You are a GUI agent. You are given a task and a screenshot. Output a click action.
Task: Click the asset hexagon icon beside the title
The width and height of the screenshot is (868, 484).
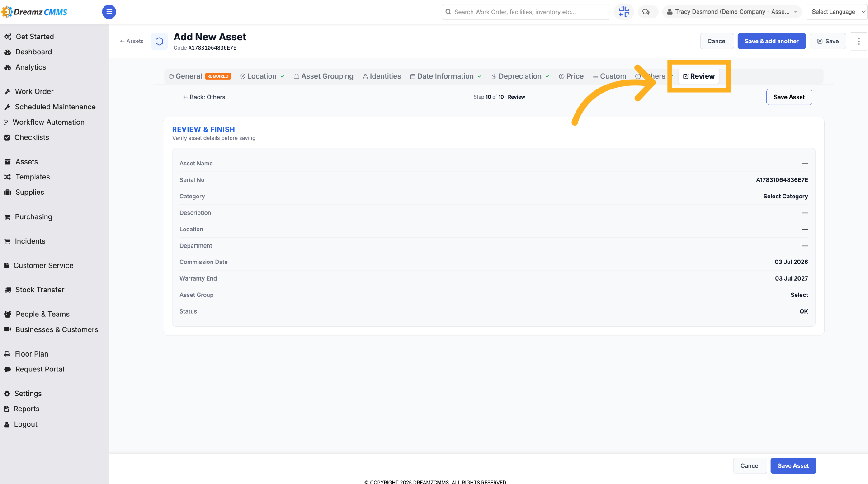click(x=159, y=42)
